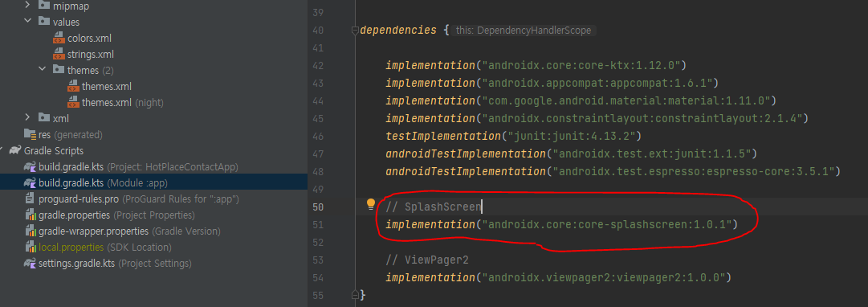Click the xml folder icon
The image size is (868, 307).
click(43, 118)
